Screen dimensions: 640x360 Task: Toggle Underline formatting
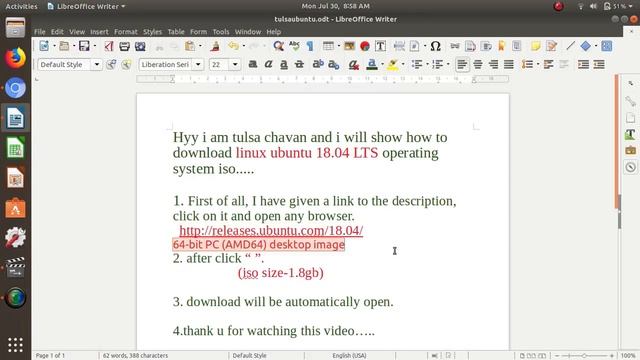(284, 64)
